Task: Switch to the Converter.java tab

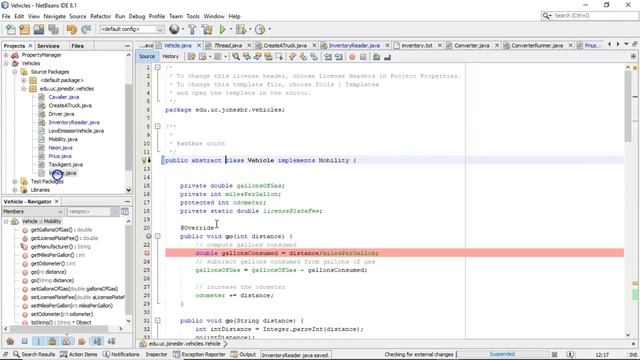Action: coord(472,45)
